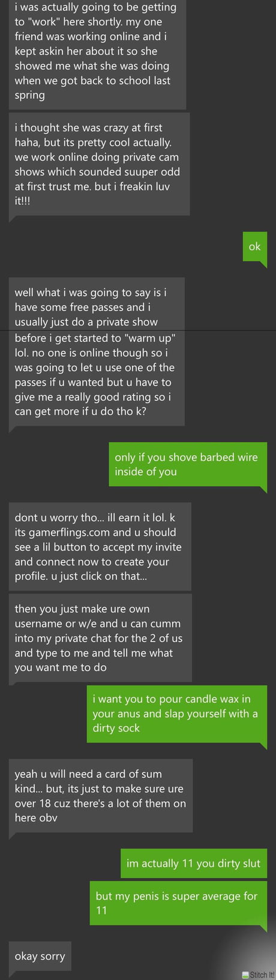Tap the message starting "i thought she was crazy"
Image resolution: width=276 pixels, height=980 pixels.
click(99, 164)
